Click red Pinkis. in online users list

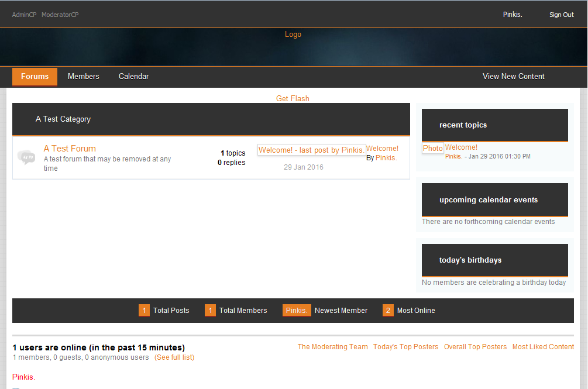coord(23,377)
